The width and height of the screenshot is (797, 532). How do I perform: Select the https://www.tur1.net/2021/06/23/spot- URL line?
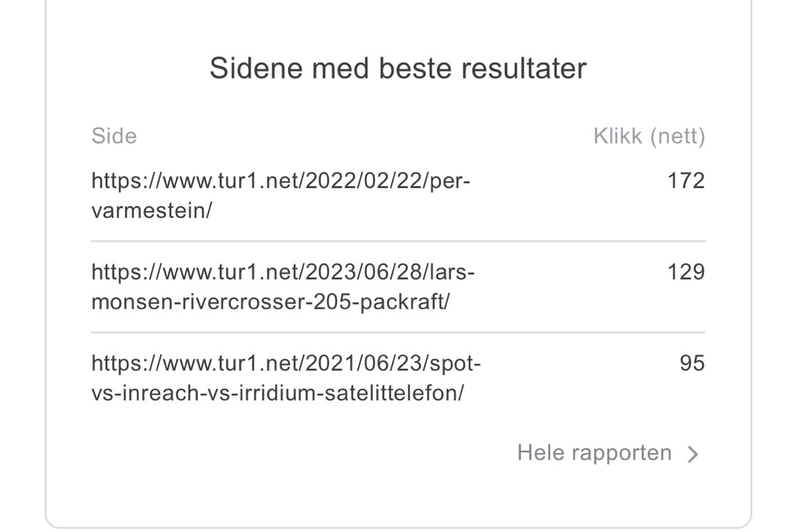coord(286,363)
